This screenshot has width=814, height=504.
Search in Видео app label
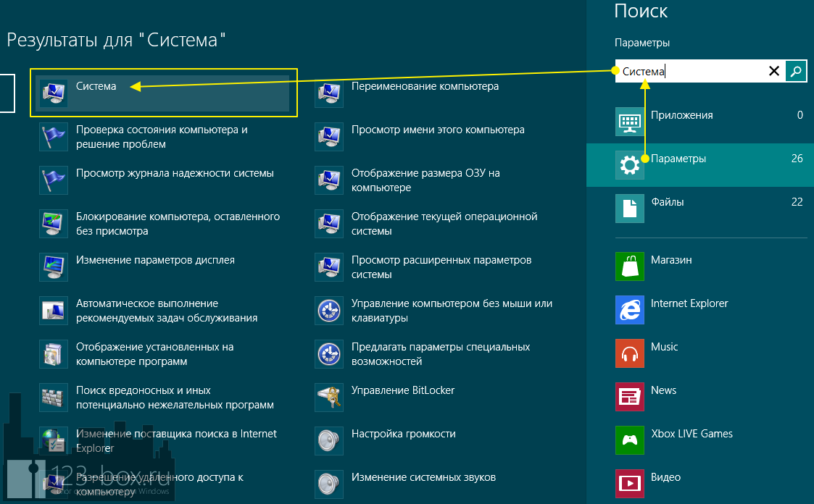[665, 477]
